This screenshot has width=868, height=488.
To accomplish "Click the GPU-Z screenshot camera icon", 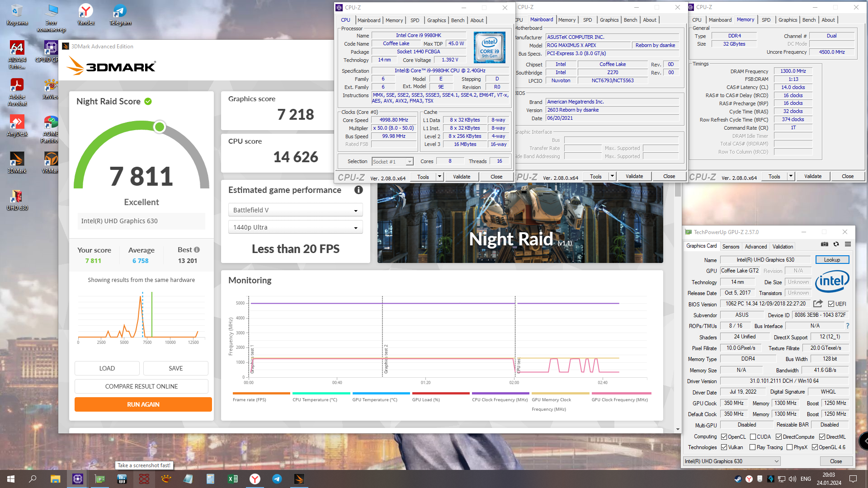I will [x=825, y=244].
